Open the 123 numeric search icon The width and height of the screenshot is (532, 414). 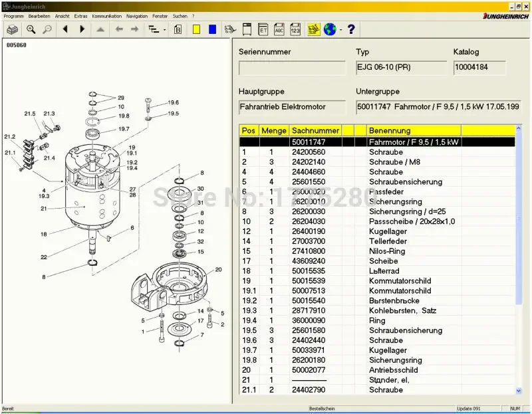point(297,29)
